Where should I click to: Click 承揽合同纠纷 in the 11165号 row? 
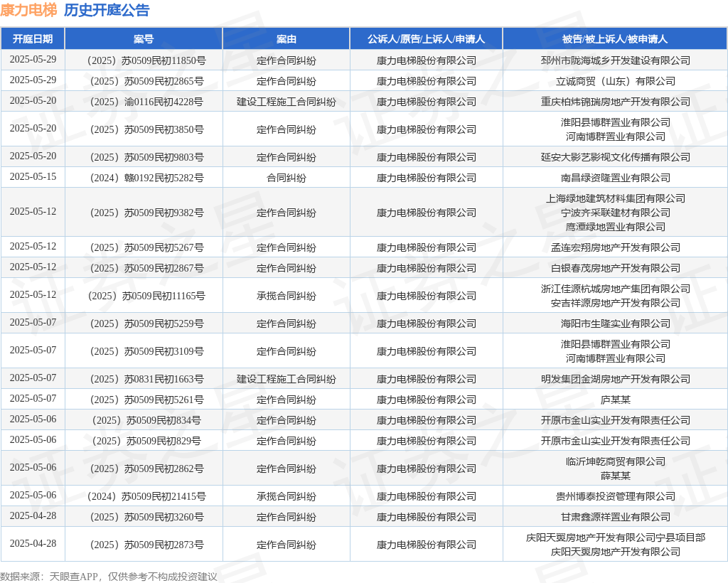tap(286, 296)
